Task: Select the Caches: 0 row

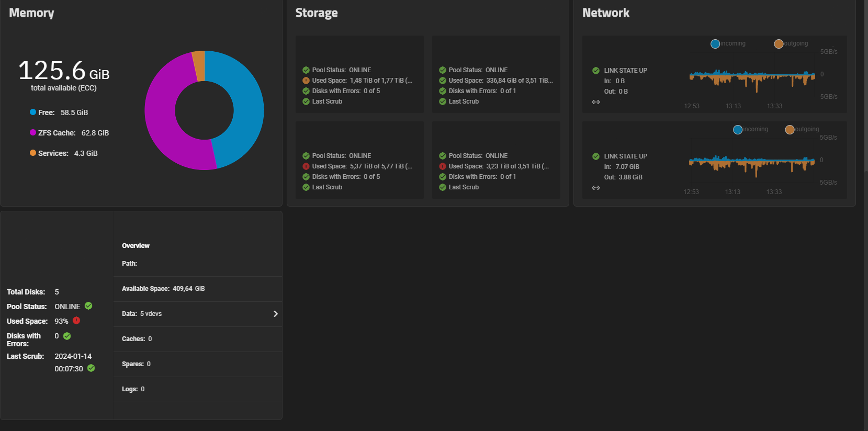Action: [x=198, y=339]
